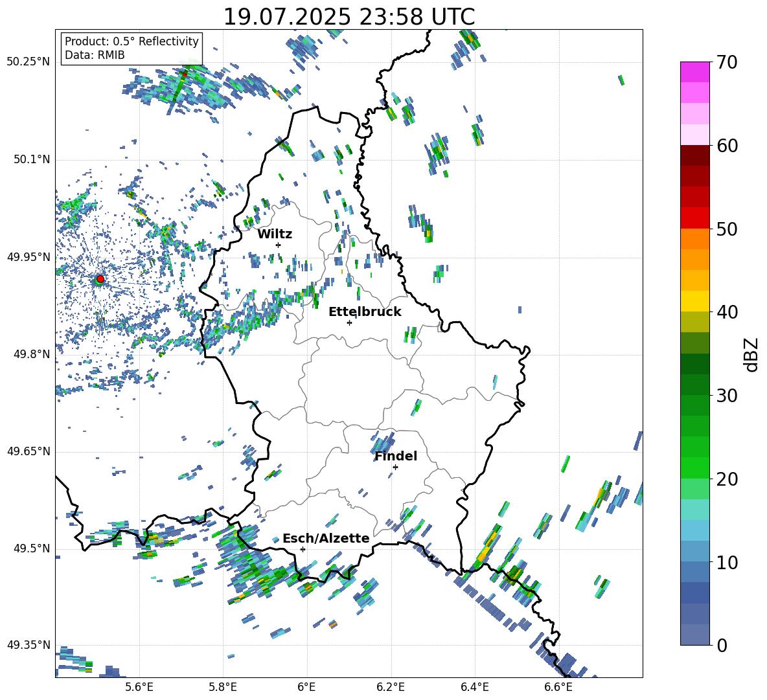This screenshot has width=767, height=700.
Task: Pick the orange swatch just below 50 dBZ
Action: 694,239
